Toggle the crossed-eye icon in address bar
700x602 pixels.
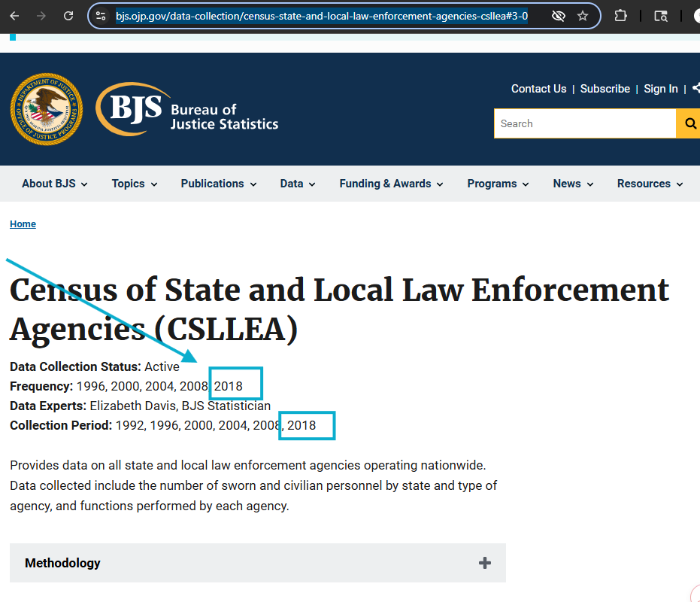point(558,16)
